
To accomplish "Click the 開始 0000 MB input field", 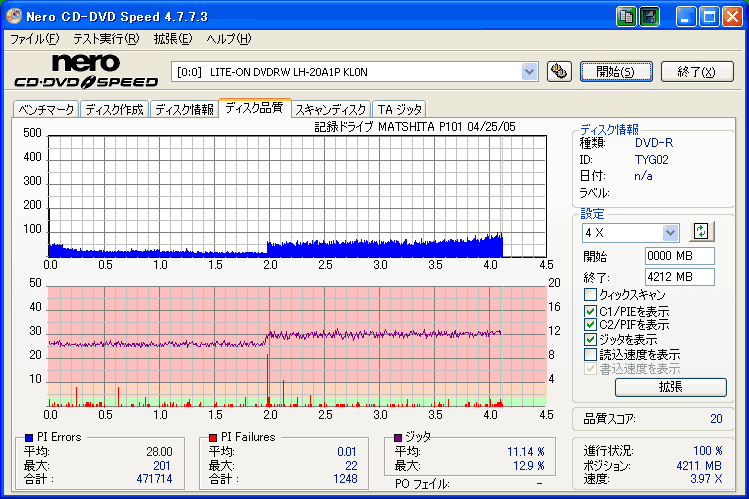I will click(679, 256).
